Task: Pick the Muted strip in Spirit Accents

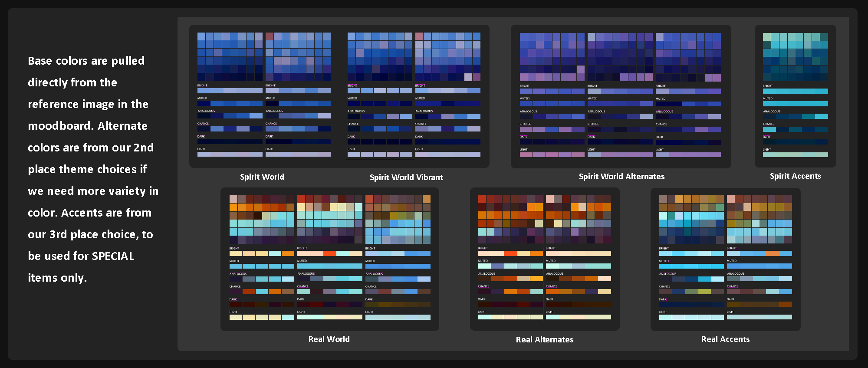Action: point(795,104)
